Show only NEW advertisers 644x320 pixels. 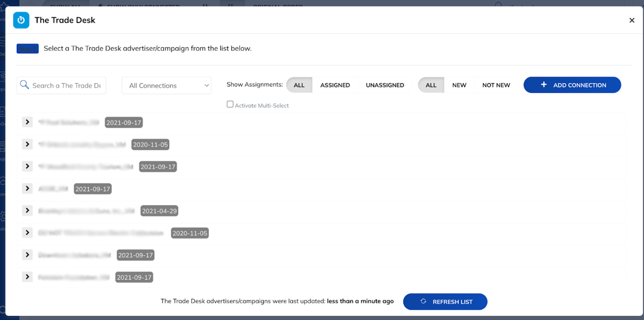point(459,85)
